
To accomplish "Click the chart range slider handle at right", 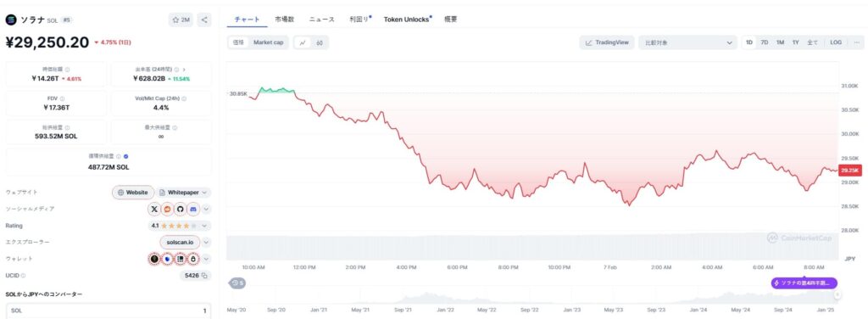I will [x=837, y=295].
